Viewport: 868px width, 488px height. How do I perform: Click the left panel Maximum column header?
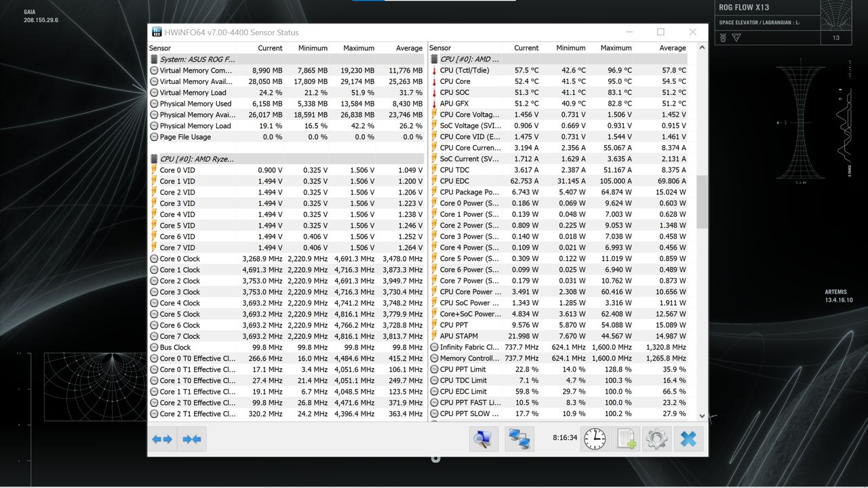pyautogui.click(x=359, y=48)
